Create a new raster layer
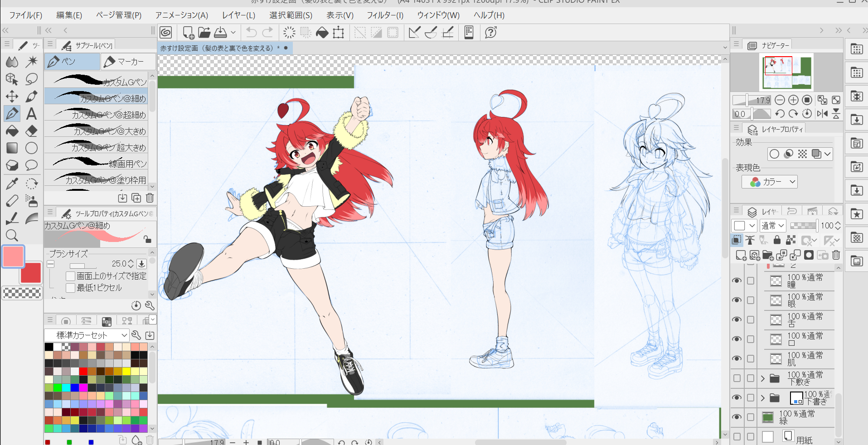Viewport: 868px width, 445px height. pos(742,255)
